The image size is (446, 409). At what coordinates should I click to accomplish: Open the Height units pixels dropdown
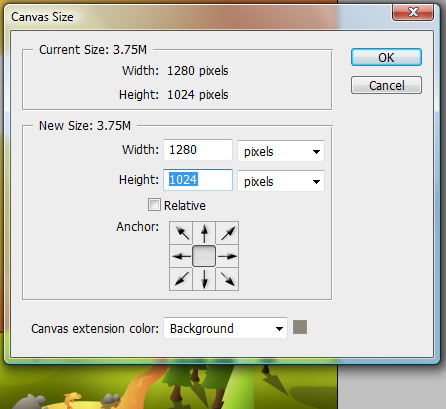(x=281, y=181)
